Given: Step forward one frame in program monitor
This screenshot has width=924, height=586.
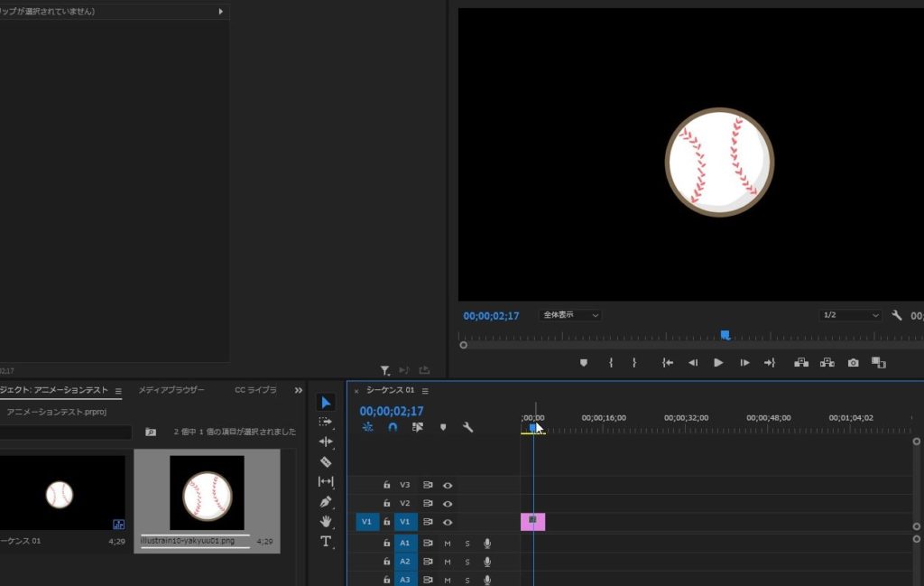Looking at the screenshot, I should (x=744, y=363).
